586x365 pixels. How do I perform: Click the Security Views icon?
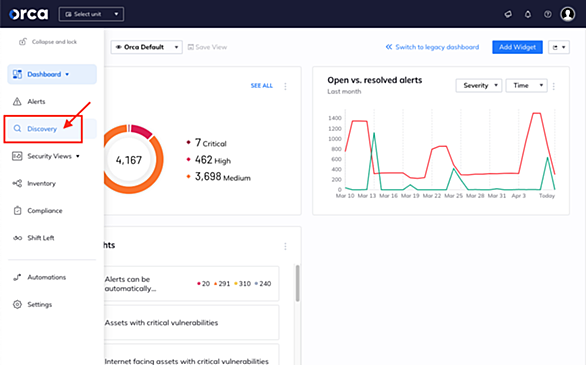pos(17,156)
